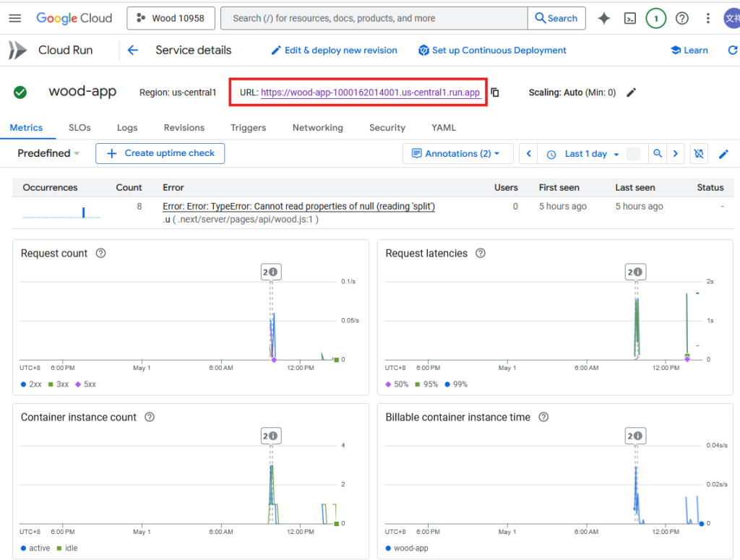This screenshot has height=560, width=740.
Task: Click Create uptime check button
Action: [160, 153]
